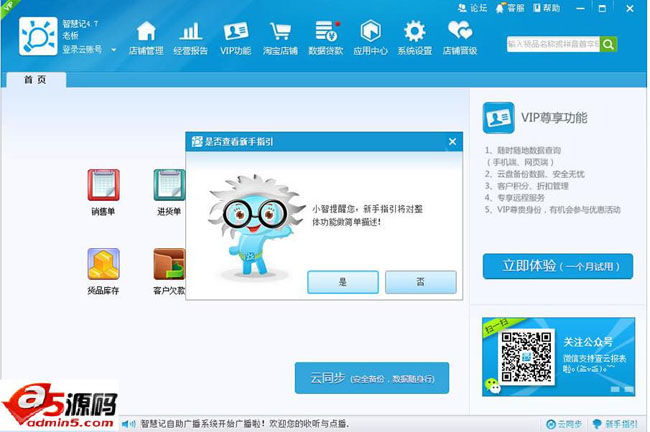Open the 货品库存 icon

(x=103, y=272)
